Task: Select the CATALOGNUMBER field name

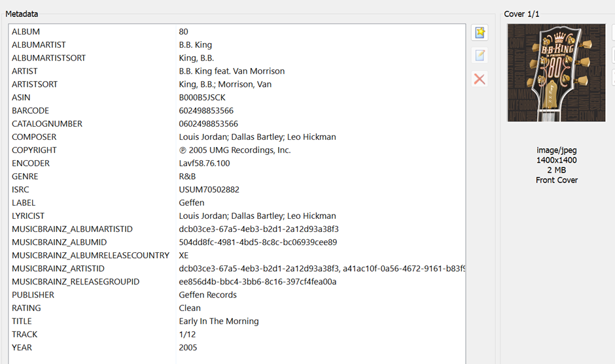Action: tap(47, 124)
